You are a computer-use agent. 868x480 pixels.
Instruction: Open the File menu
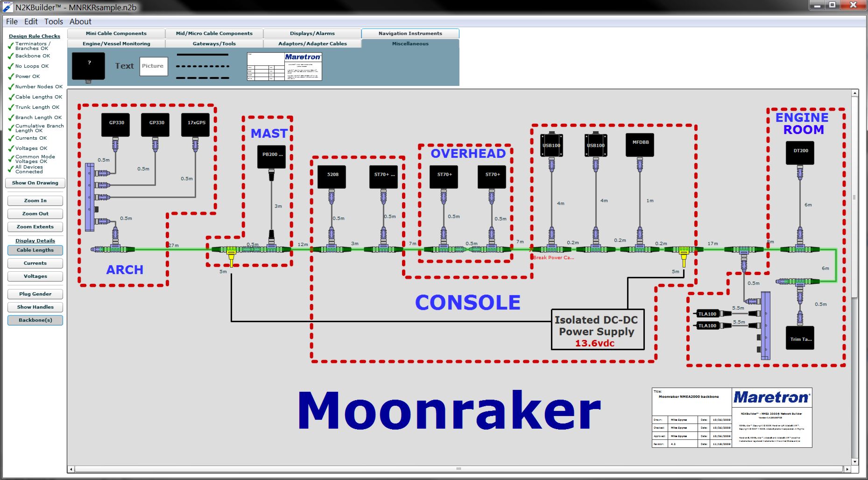click(12, 21)
